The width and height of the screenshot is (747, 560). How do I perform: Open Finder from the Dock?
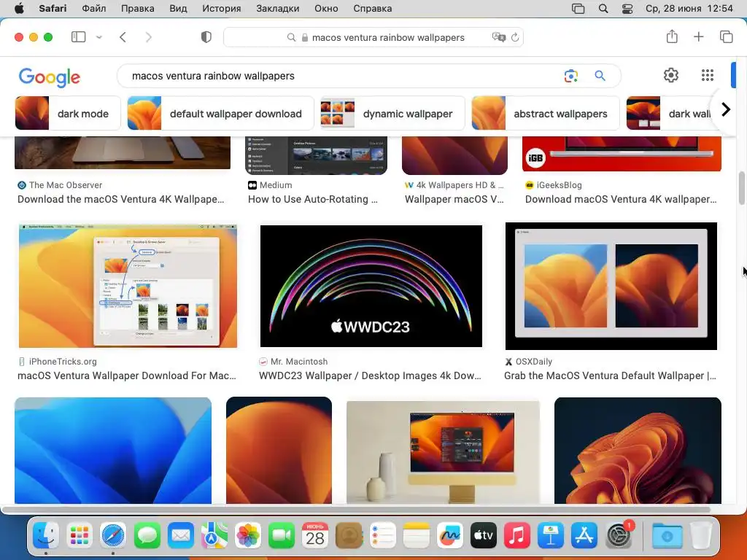46,536
